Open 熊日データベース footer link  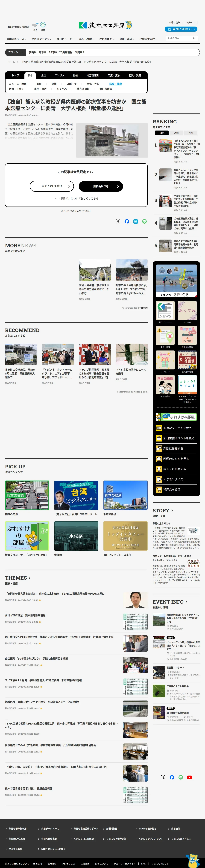click(x=50, y=829)
